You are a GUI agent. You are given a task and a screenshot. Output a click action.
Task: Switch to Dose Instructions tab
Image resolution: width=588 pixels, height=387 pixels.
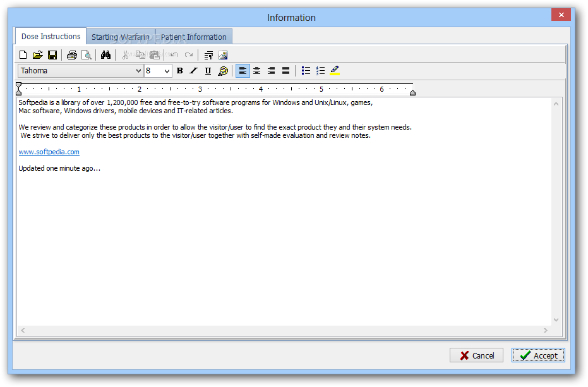(51, 37)
